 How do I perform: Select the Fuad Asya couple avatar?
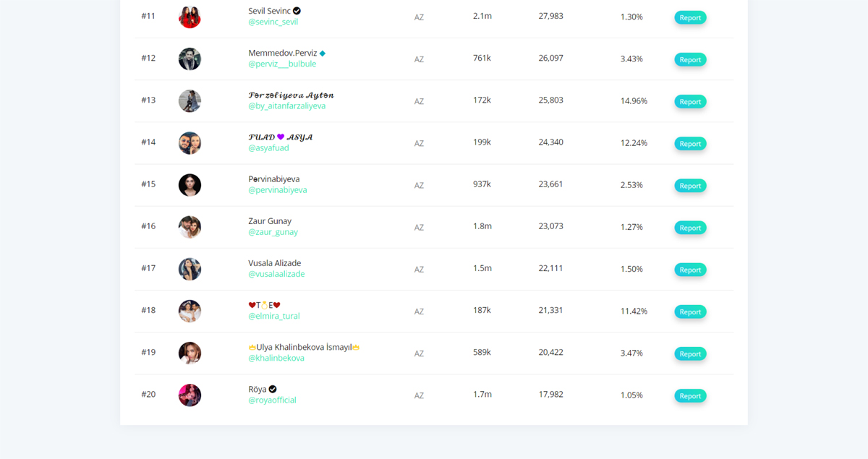point(190,143)
